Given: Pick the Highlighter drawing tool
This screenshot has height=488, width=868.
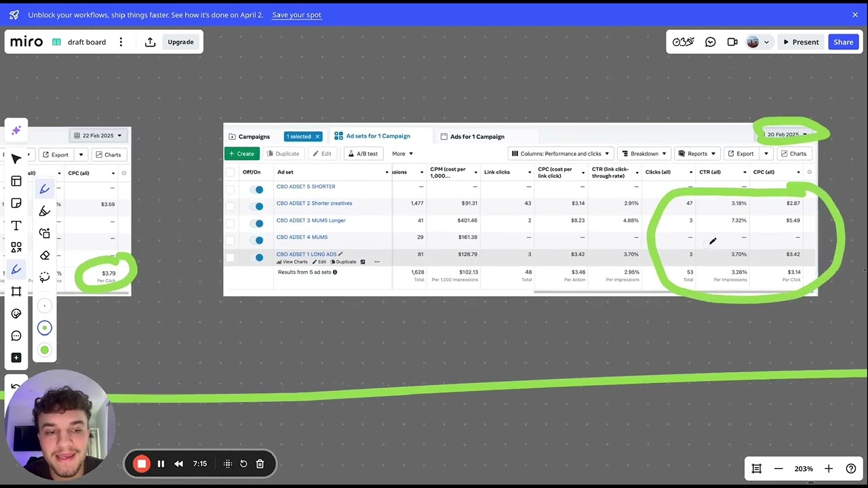Looking at the screenshot, I should tap(45, 211).
